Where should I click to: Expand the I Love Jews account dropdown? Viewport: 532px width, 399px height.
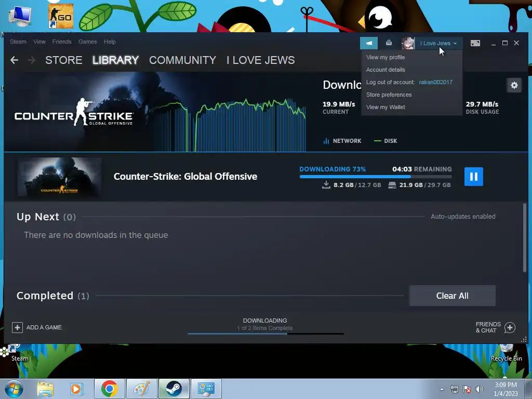click(438, 43)
